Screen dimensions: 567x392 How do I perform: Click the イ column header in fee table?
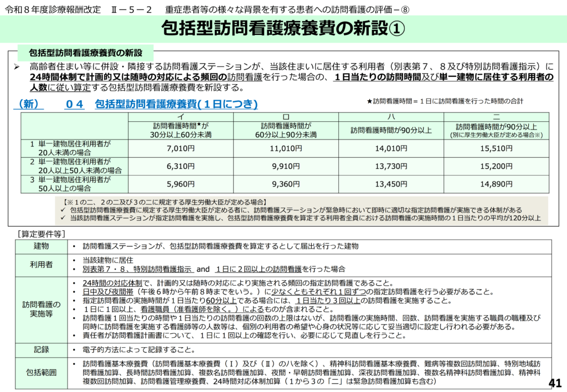181,117
